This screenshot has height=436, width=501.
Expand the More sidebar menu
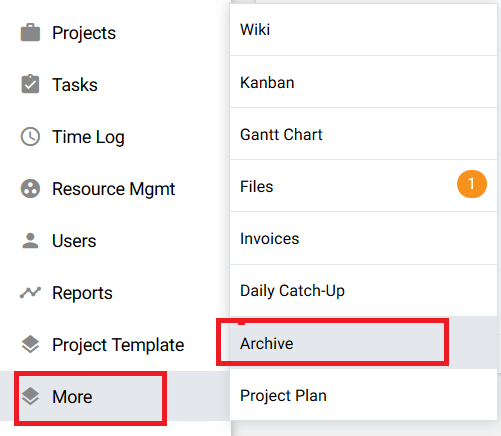(115, 396)
